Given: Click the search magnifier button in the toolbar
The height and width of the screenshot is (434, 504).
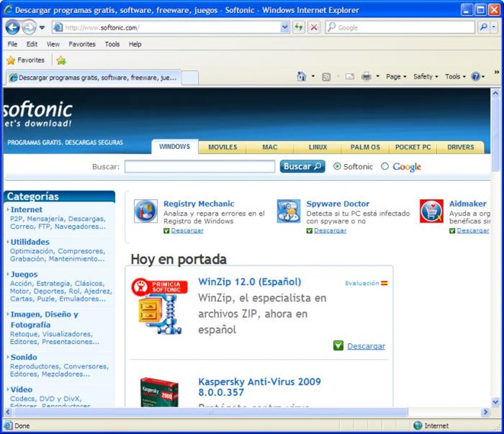Looking at the screenshot, I should point(483,27).
